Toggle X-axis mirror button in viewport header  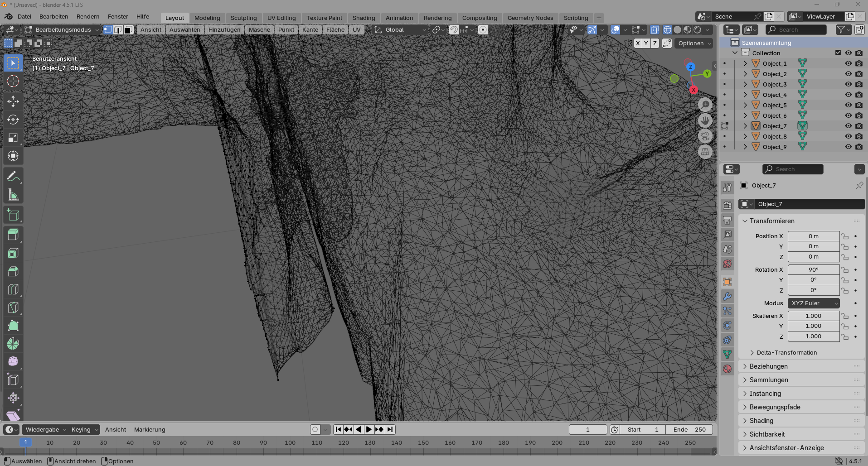tap(638, 43)
